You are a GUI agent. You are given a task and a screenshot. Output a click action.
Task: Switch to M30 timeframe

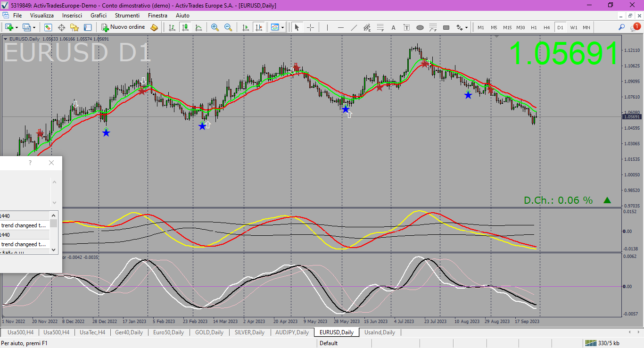click(520, 27)
